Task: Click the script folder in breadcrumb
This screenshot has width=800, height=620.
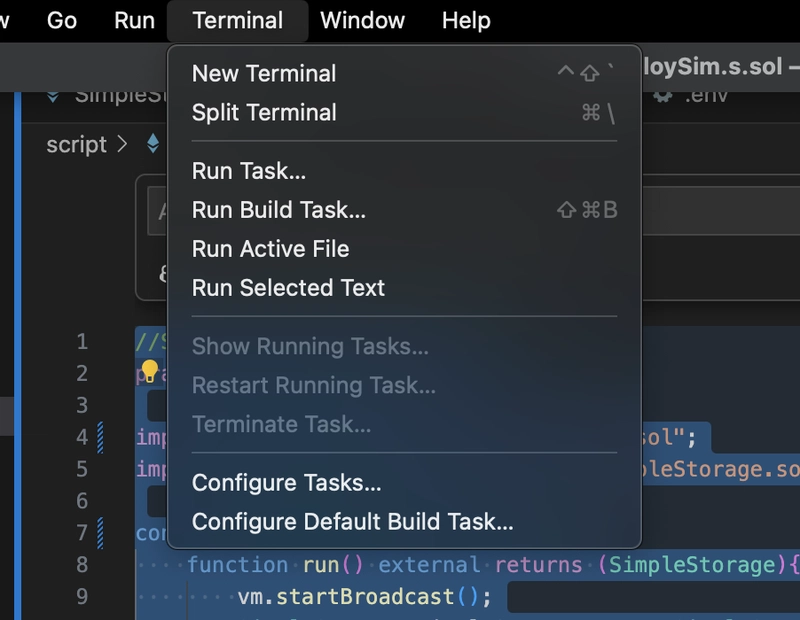Action: tap(77, 144)
